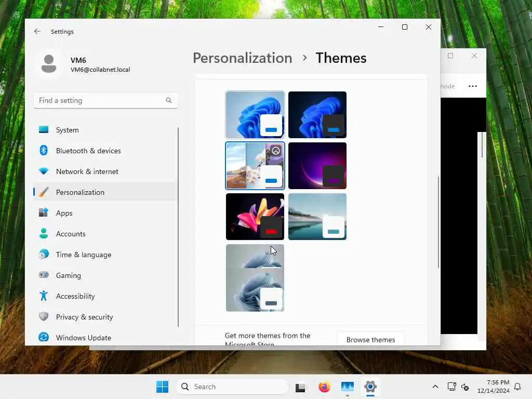Open the Windows Update label
This screenshot has width=532, height=399.
click(x=84, y=338)
